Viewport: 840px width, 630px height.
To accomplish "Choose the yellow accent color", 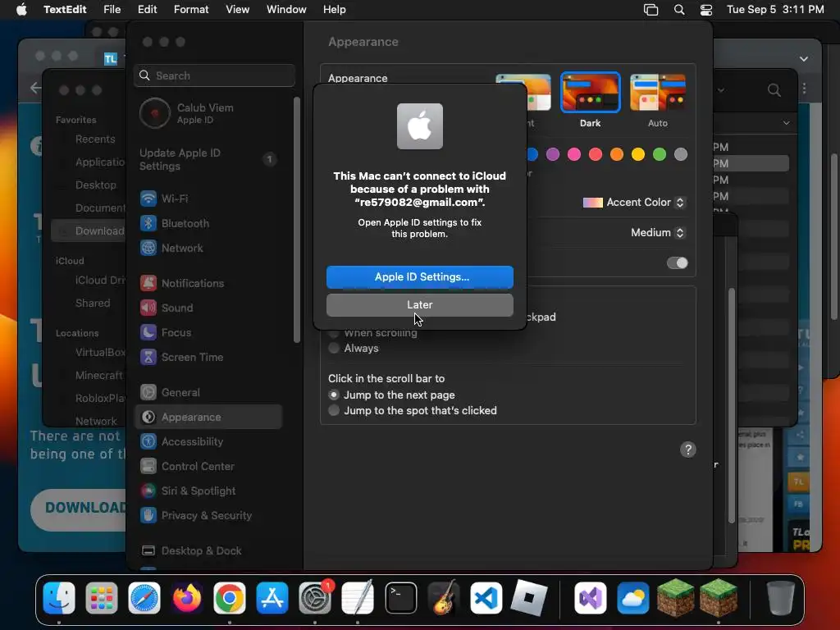I will coord(638,154).
